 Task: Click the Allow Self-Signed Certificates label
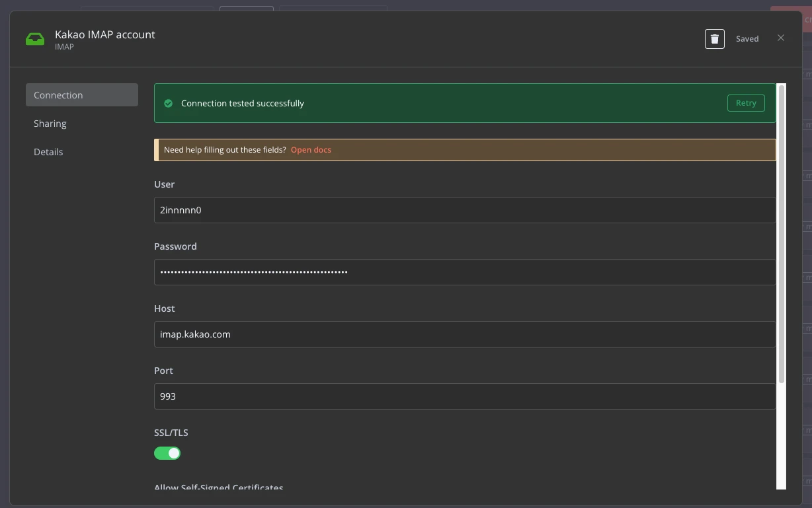[219, 488]
